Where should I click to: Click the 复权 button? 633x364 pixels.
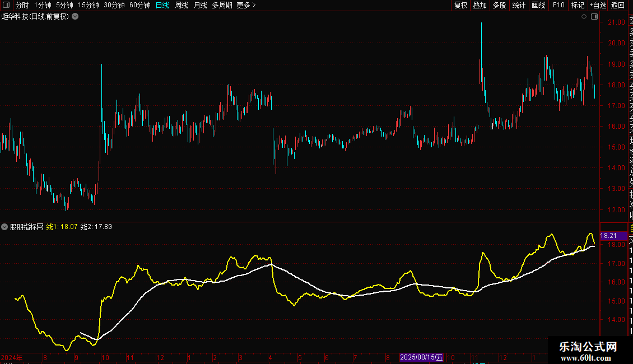(x=460, y=5)
